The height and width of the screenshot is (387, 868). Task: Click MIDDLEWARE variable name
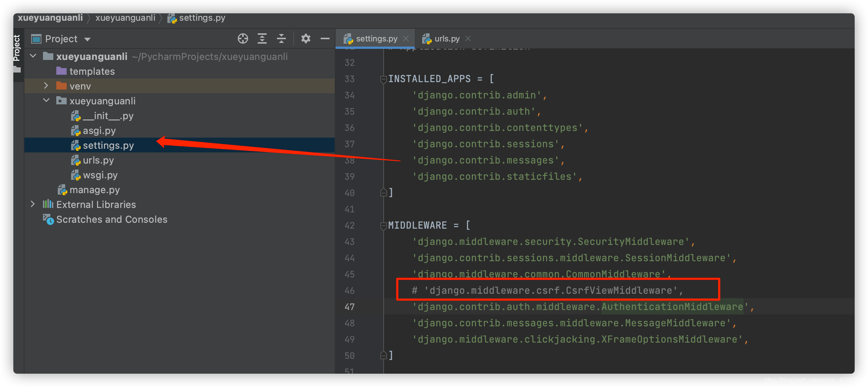pyautogui.click(x=418, y=225)
